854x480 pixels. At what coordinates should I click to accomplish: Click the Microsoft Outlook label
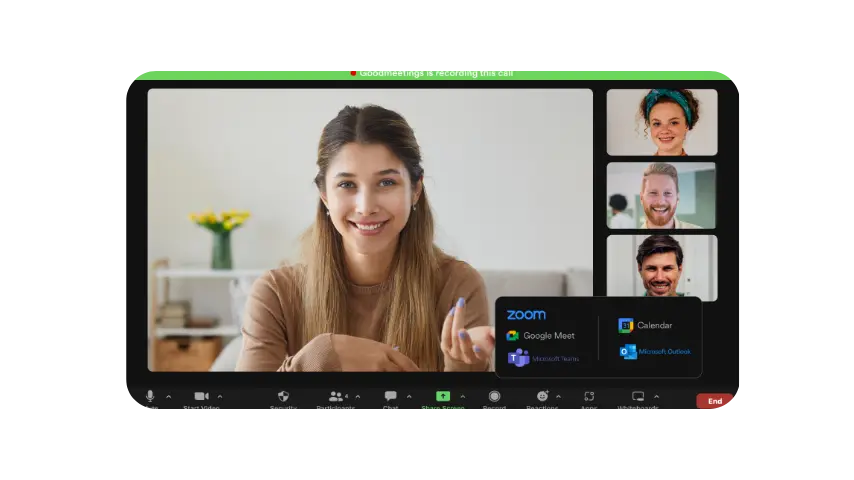665,351
